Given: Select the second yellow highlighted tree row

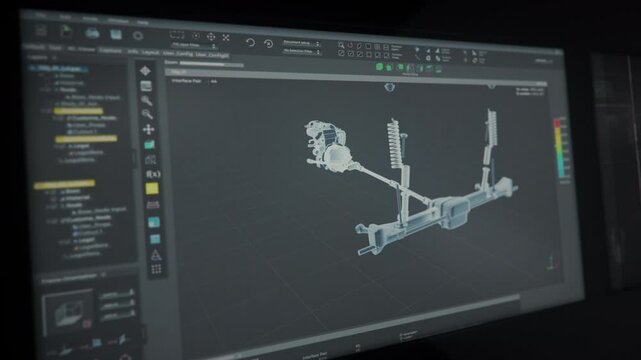Looking at the screenshot, I should (86, 139).
